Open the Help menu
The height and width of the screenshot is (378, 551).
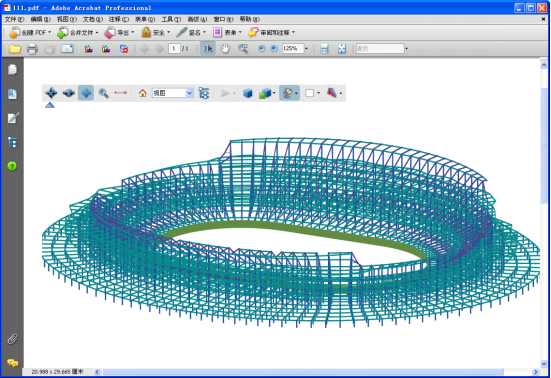click(x=249, y=19)
